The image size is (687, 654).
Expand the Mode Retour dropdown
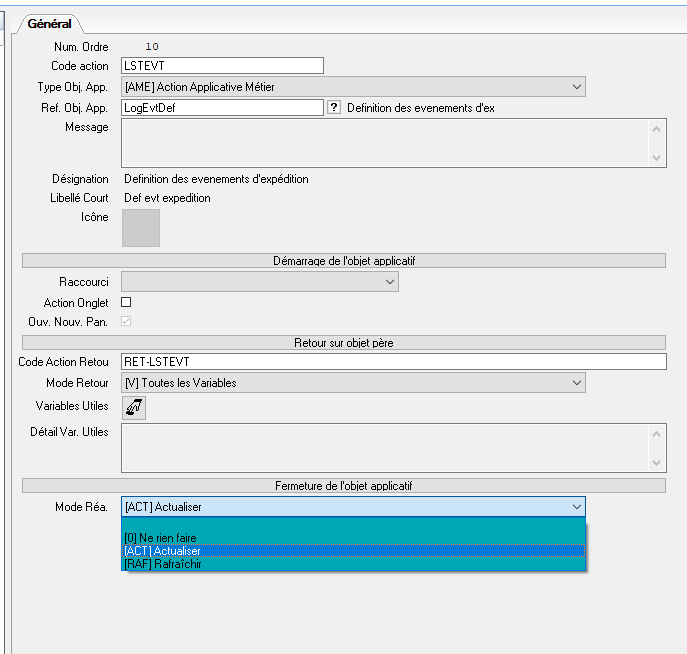[576, 382]
